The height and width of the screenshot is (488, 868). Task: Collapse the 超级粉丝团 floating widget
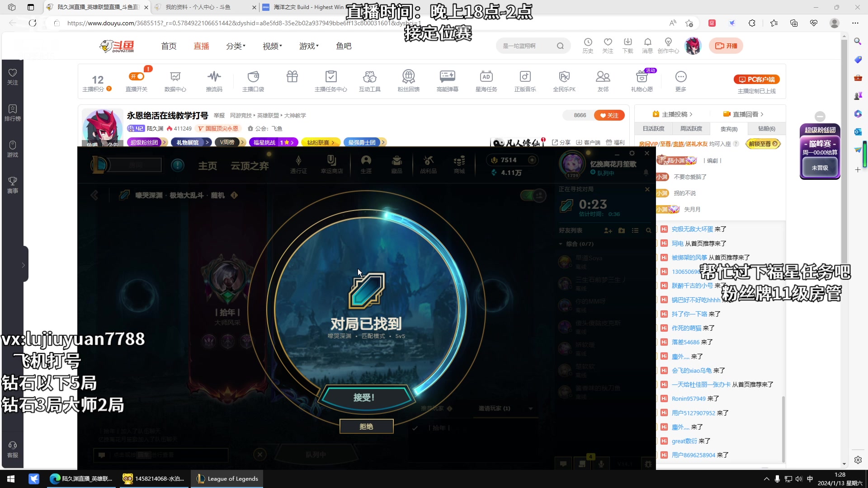(x=820, y=116)
